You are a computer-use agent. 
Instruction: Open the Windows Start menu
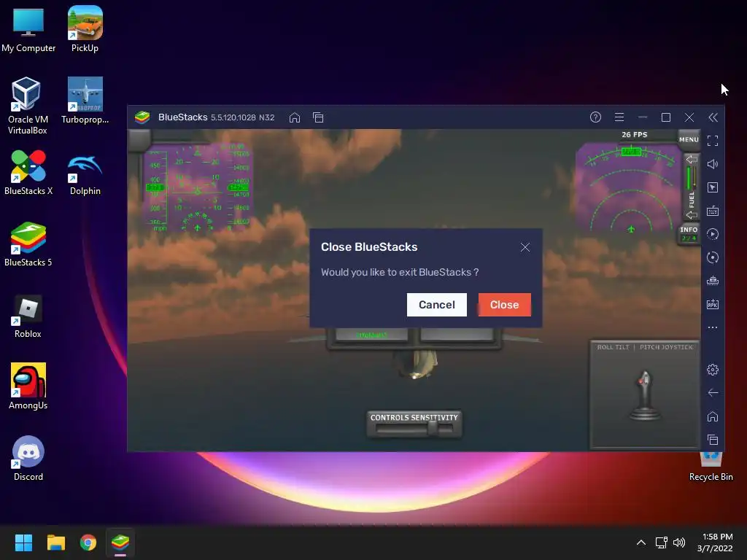tap(23, 542)
